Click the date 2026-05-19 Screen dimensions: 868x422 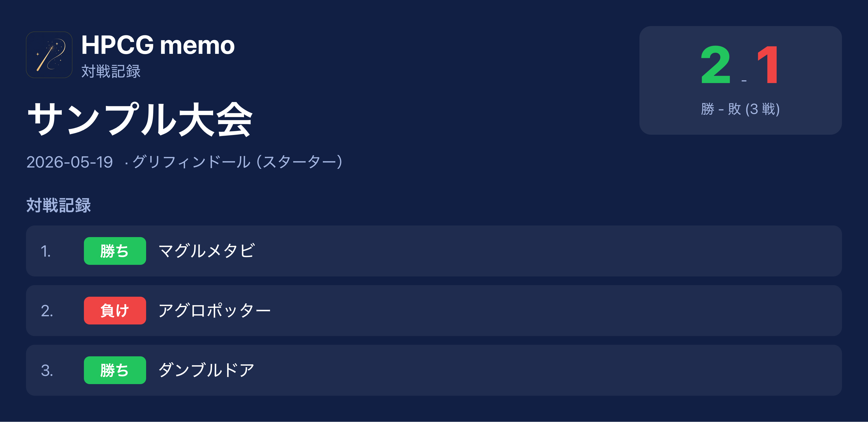(x=70, y=162)
